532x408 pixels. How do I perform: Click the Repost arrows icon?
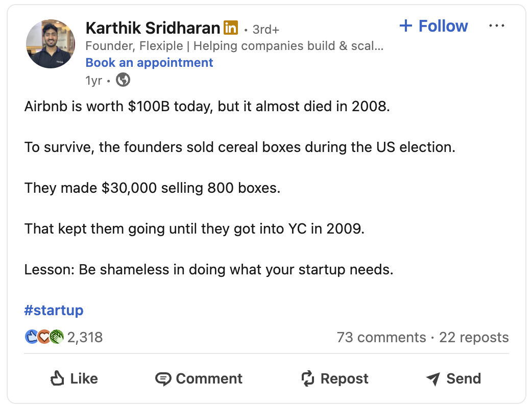click(x=308, y=378)
